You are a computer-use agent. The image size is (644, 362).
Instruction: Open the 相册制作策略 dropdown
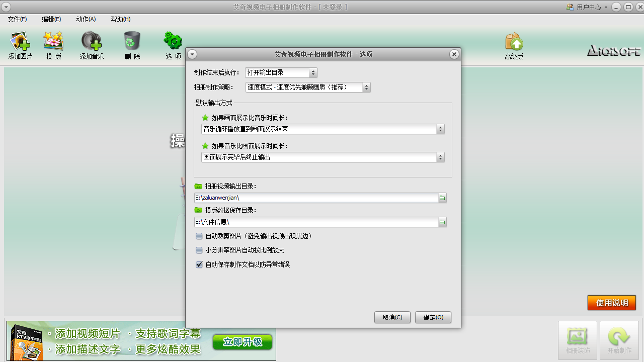coord(367,87)
